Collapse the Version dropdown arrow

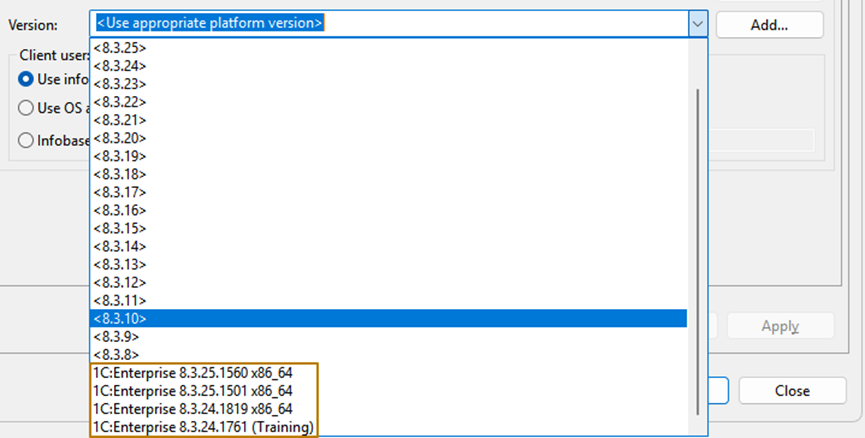[697, 23]
